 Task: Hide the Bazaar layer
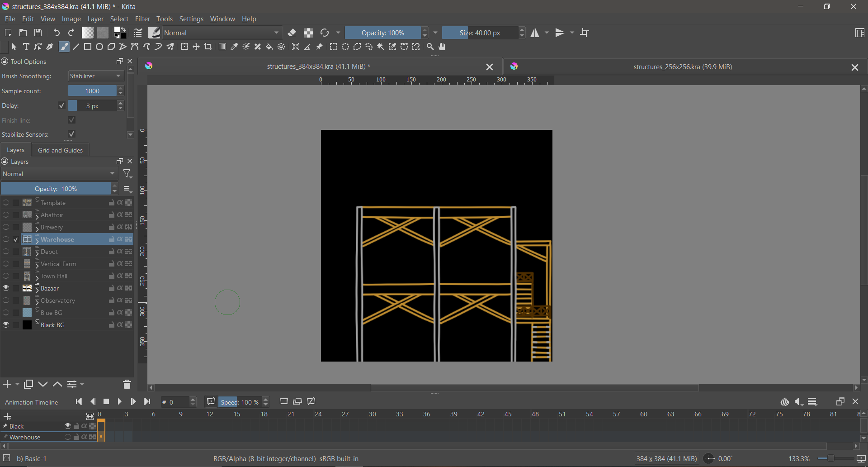click(x=6, y=288)
